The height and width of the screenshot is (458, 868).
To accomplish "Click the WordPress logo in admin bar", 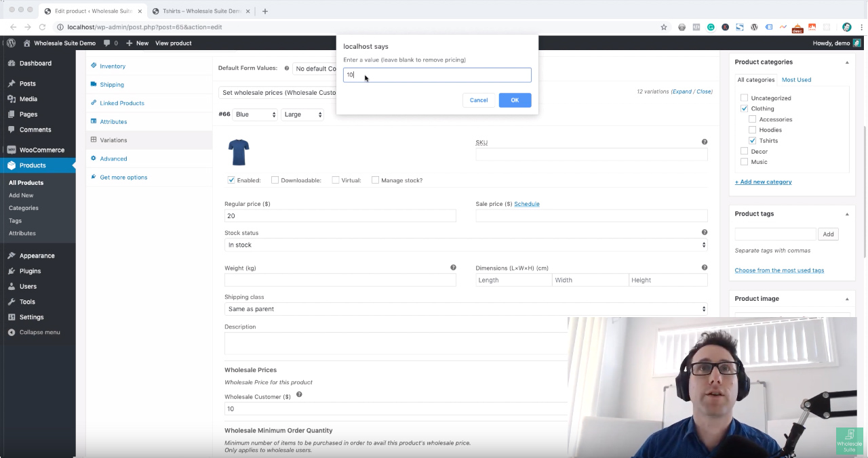I will point(11,43).
